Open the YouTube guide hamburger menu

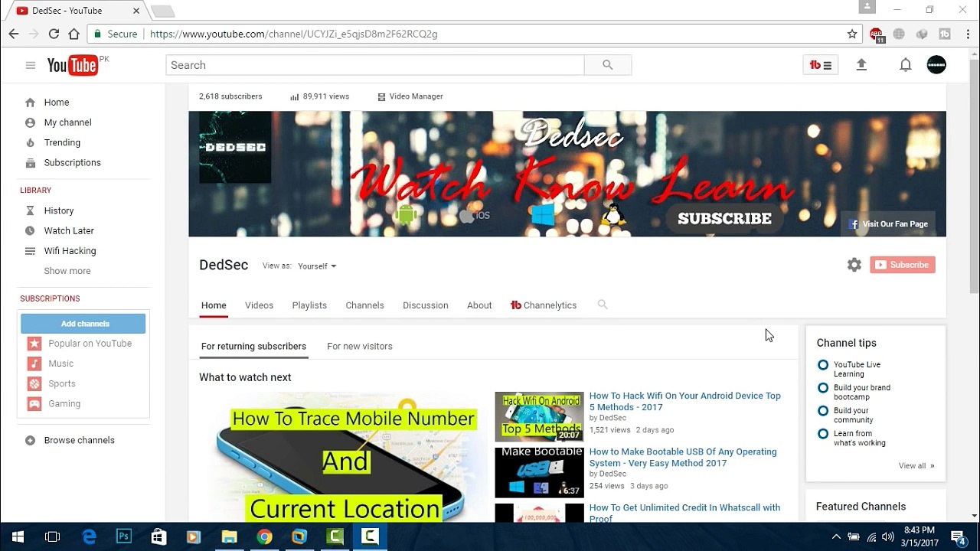tap(31, 66)
